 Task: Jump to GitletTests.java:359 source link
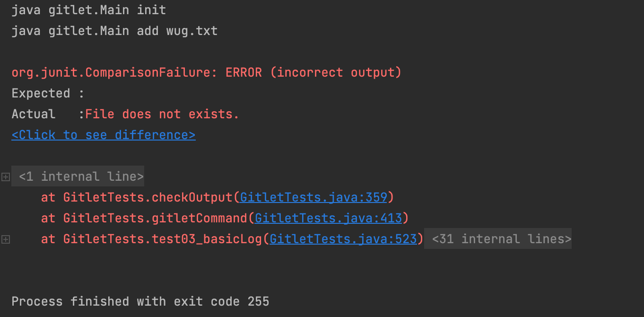[313, 198]
